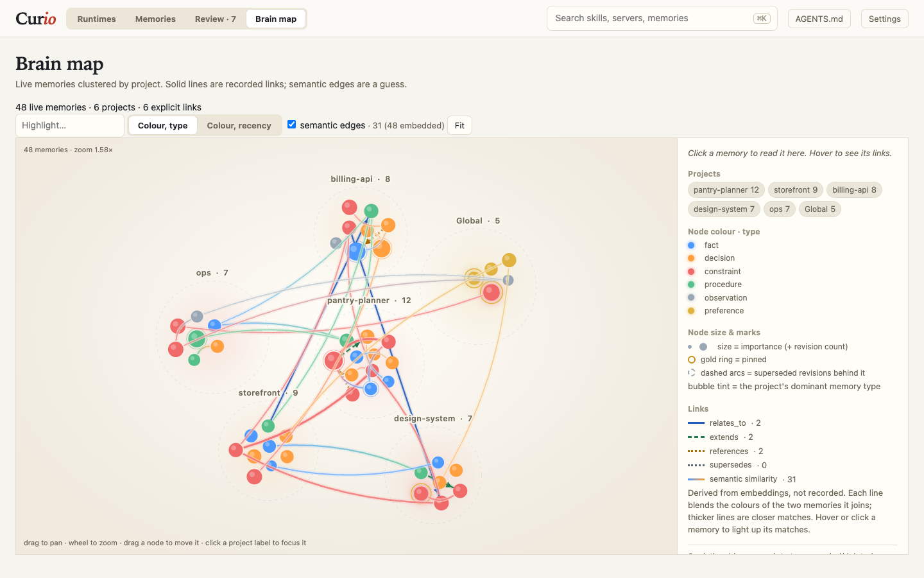The height and width of the screenshot is (578, 924).
Task: Focus the ops project label on map
Action: 212,273
